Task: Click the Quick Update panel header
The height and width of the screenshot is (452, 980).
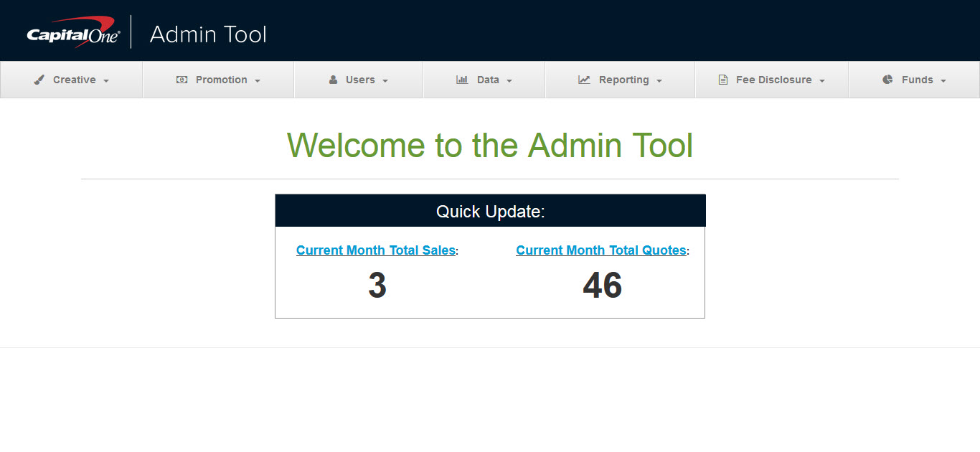Action: pyautogui.click(x=490, y=212)
